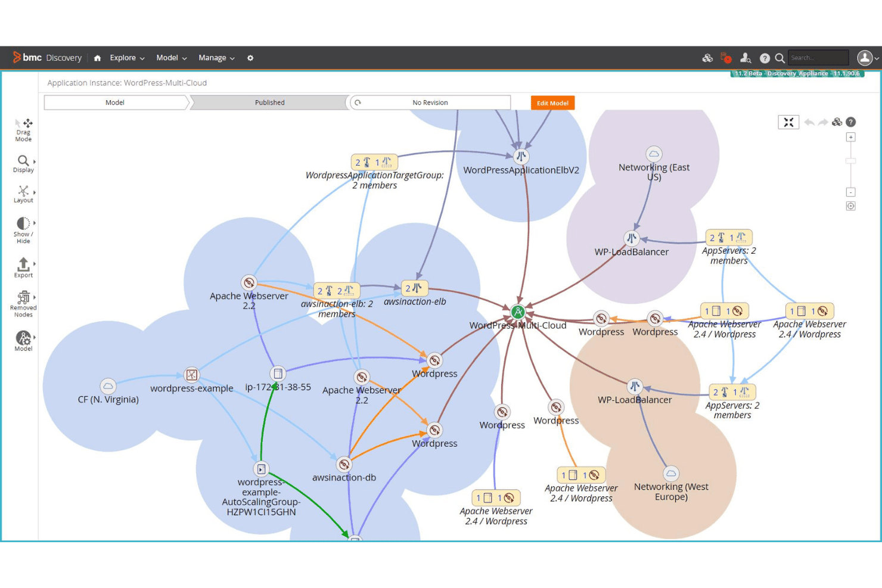Select the Published stage in the progress bar
Screen dimensions: 882x588
[x=269, y=102]
